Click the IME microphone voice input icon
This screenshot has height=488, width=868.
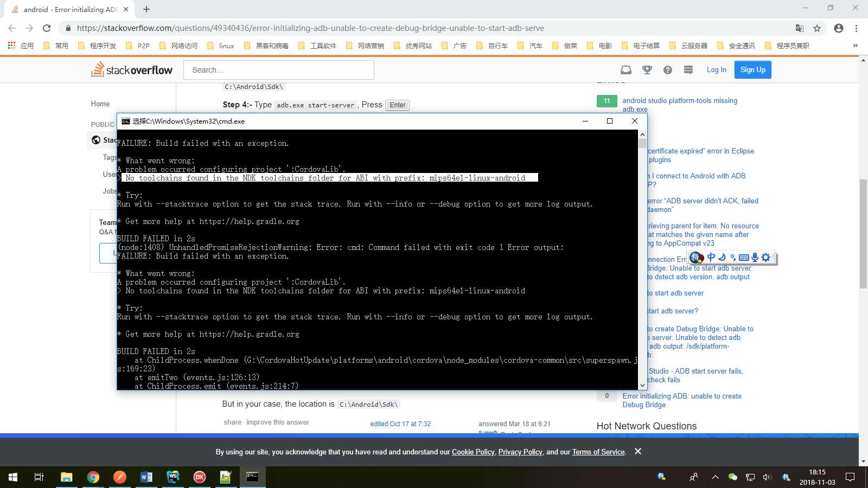[x=755, y=258]
